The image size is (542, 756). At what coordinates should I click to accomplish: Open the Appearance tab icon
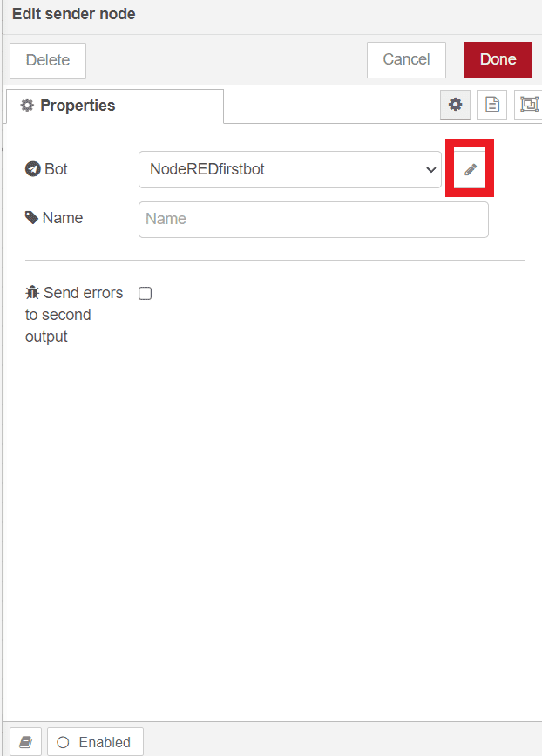(527, 104)
